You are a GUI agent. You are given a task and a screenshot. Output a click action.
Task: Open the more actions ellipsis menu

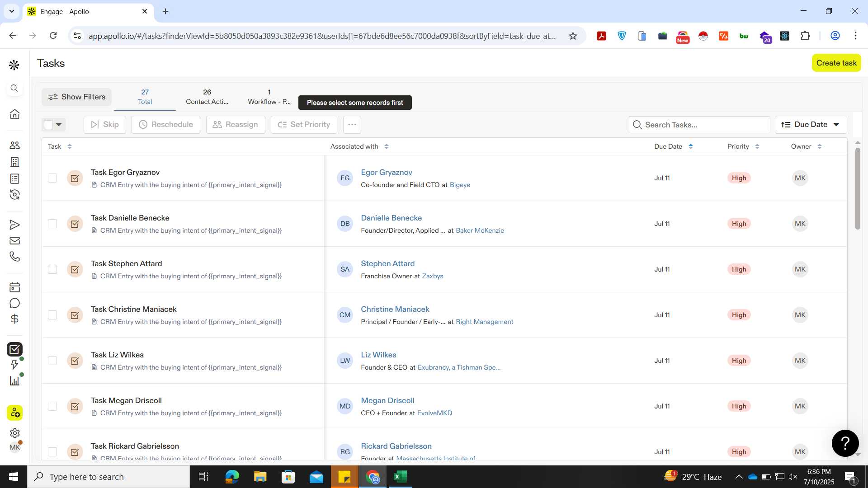352,124
